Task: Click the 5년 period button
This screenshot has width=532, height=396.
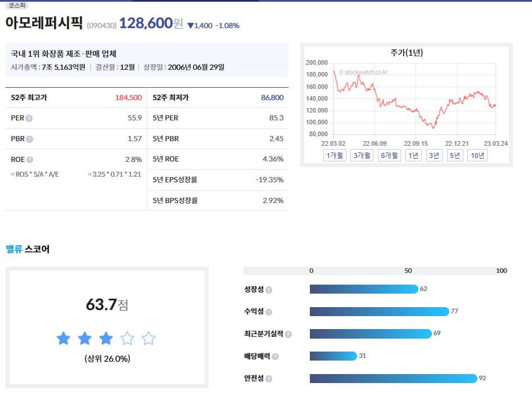Action: (x=454, y=155)
